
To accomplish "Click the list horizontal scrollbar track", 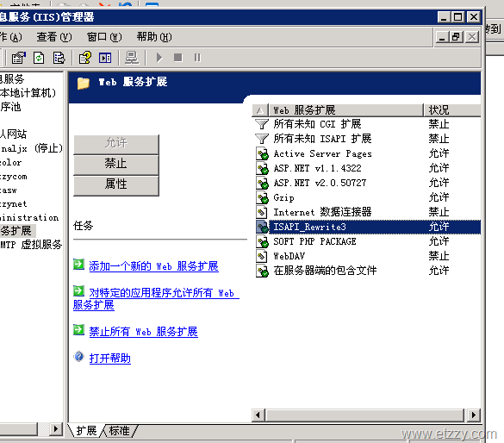I will (x=365, y=415).
